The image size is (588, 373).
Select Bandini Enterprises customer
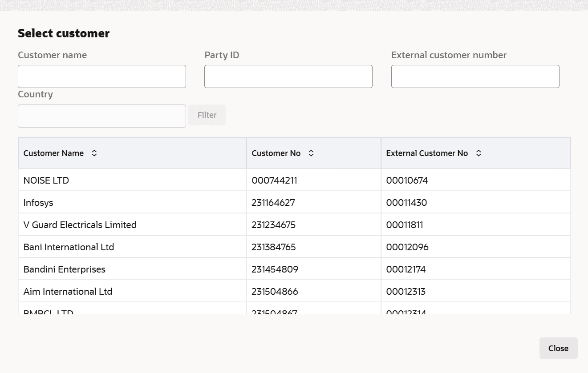(65, 269)
